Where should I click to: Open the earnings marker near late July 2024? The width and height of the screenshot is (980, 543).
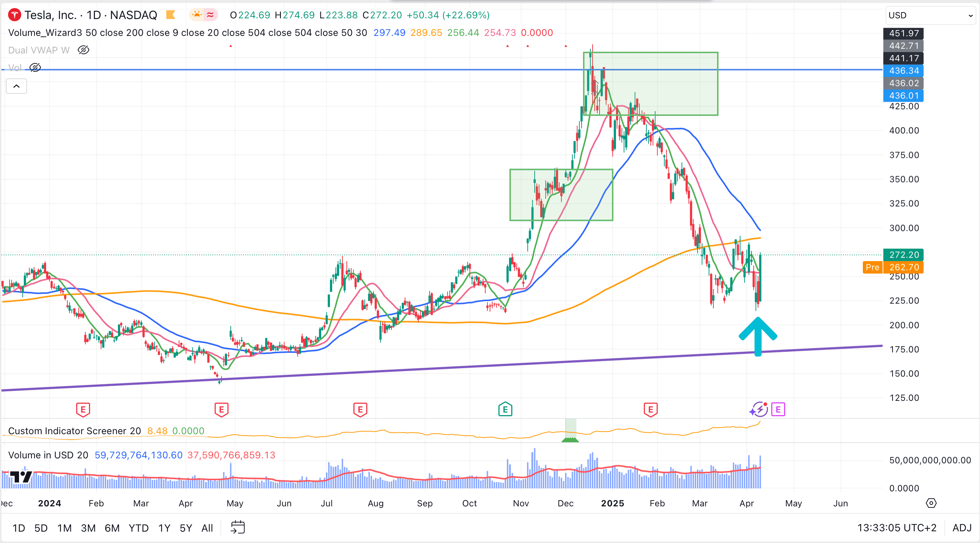pos(360,410)
